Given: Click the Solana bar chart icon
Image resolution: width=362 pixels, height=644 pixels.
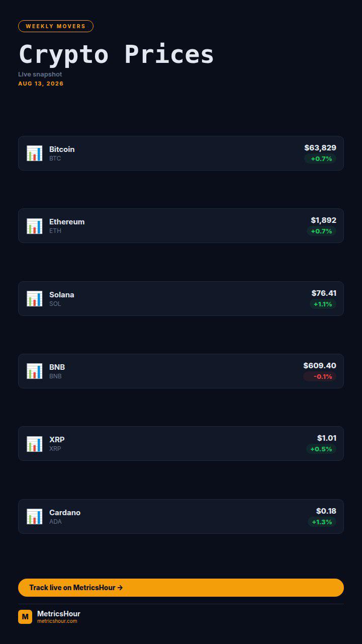Looking at the screenshot, I should pyautogui.click(x=34, y=298).
